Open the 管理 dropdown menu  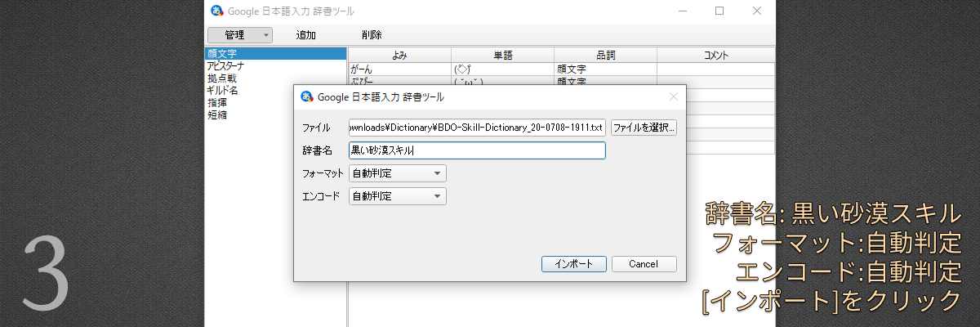click(x=239, y=35)
